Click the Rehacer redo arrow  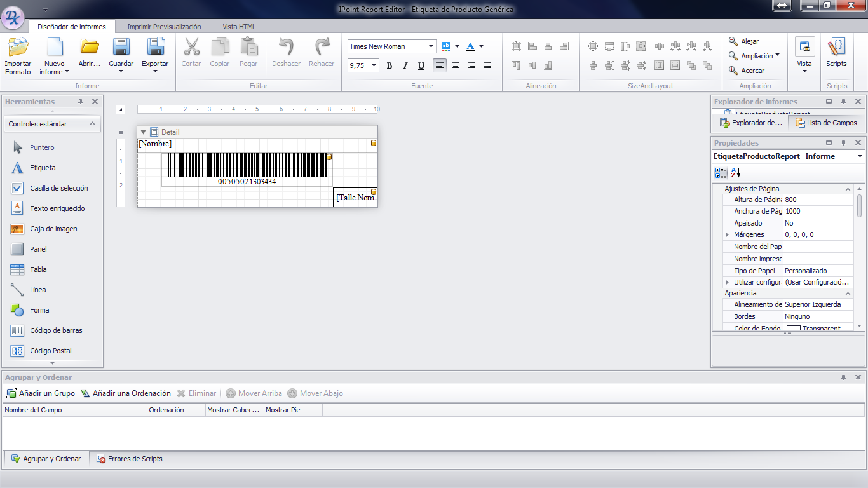322,47
